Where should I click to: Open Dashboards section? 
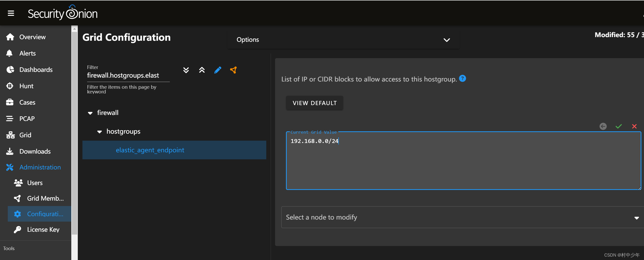pyautogui.click(x=36, y=70)
